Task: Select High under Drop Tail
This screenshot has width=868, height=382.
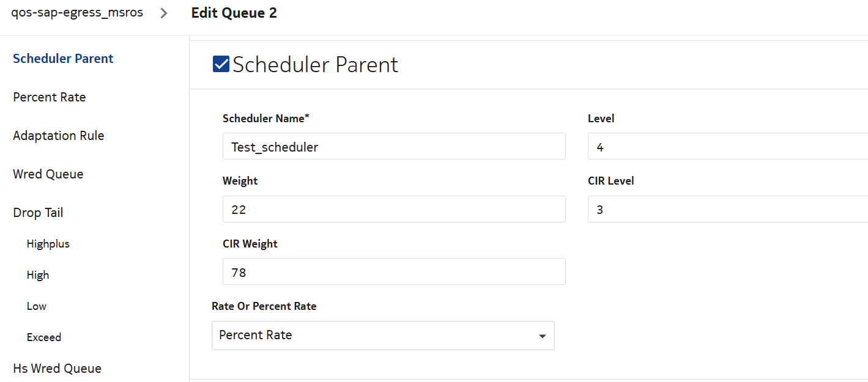Action: [38, 275]
